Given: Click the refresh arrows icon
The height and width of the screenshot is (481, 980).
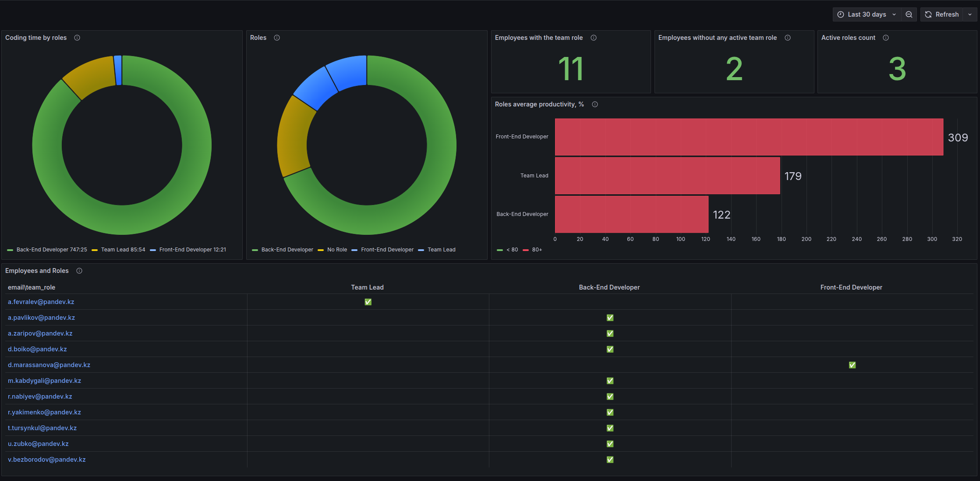Looking at the screenshot, I should (928, 14).
